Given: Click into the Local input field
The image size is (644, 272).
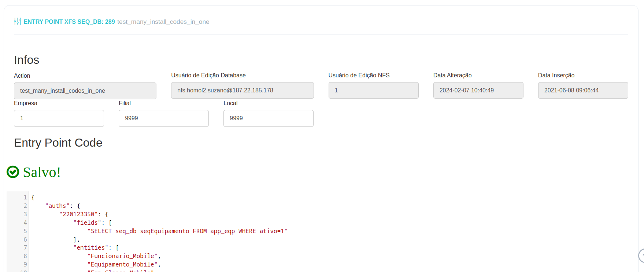Looking at the screenshot, I should tap(269, 118).
